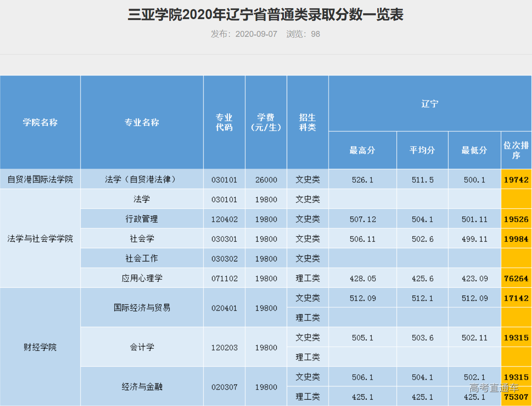
Task: Select the 国际经济与贸易 major cell
Action: [142, 308]
